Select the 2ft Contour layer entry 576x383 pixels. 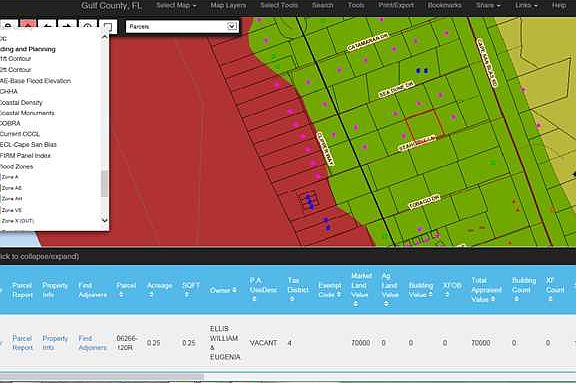pyautogui.click(x=15, y=70)
